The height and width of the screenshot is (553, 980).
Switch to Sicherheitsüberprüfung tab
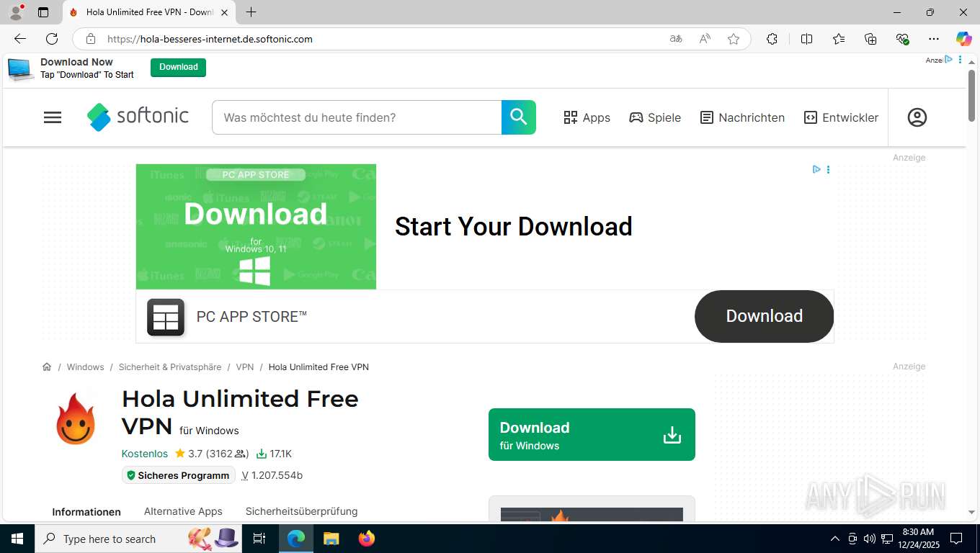[x=301, y=511]
